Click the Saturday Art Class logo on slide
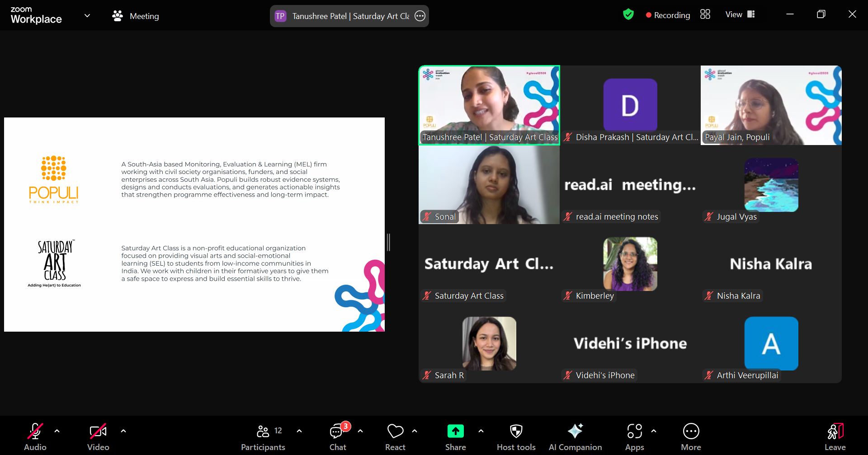The height and width of the screenshot is (455, 868). tap(54, 263)
